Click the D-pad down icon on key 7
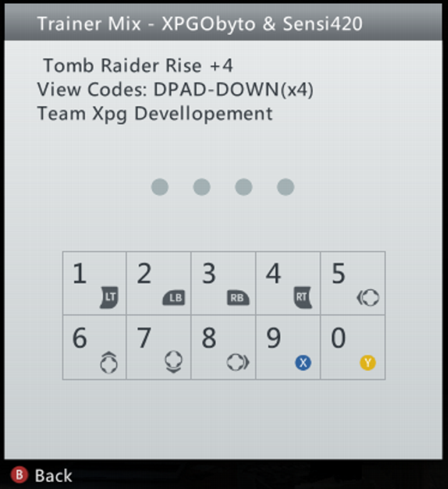This screenshot has width=448, height=489. tap(174, 362)
